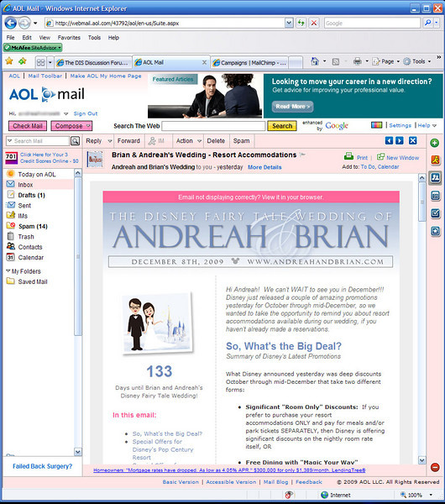Click the color theme swatch icon
This screenshot has width=445, height=504.
pos(376,125)
